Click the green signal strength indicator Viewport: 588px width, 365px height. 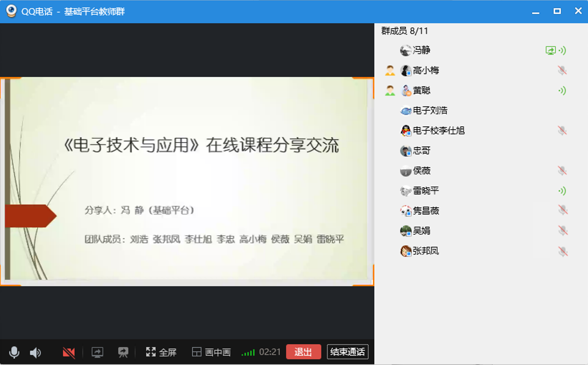pos(248,352)
